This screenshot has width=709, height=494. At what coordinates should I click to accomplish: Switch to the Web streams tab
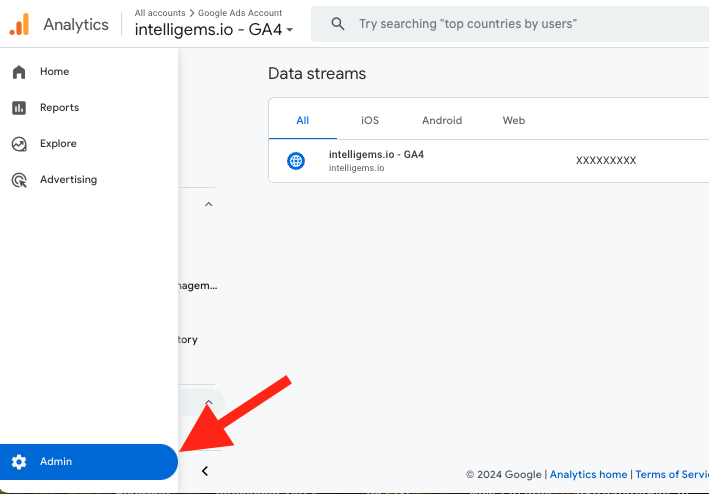[x=514, y=120]
